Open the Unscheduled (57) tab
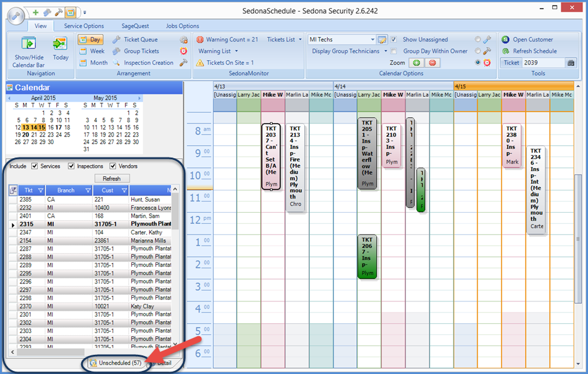The image size is (588, 374). pos(115,363)
